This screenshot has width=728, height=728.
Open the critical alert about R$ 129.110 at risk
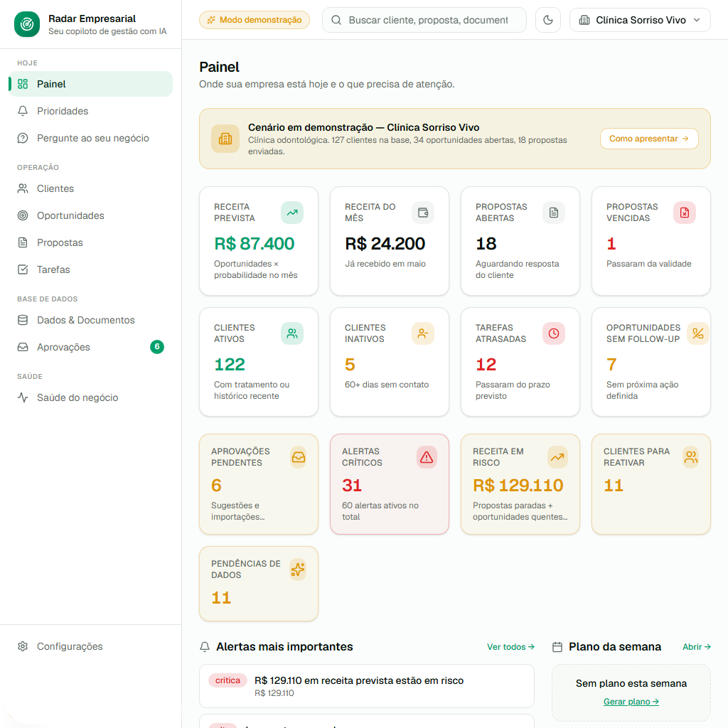click(366, 686)
